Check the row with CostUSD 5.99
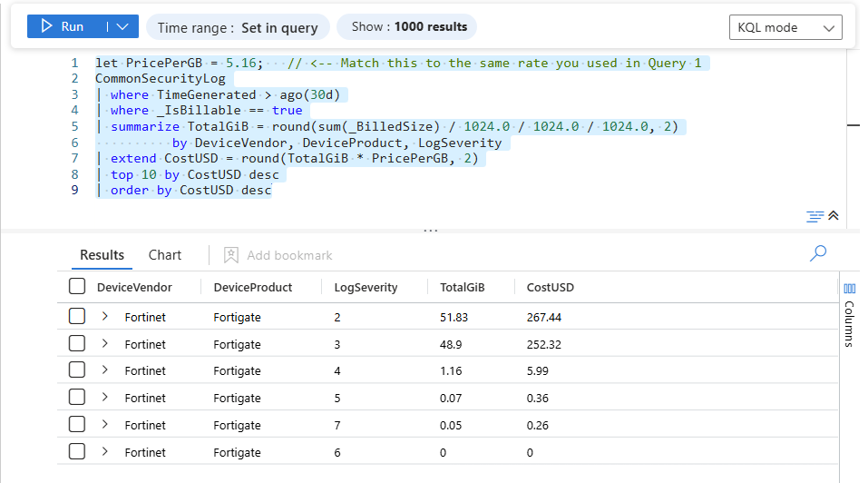The height and width of the screenshot is (483, 868). (78, 370)
